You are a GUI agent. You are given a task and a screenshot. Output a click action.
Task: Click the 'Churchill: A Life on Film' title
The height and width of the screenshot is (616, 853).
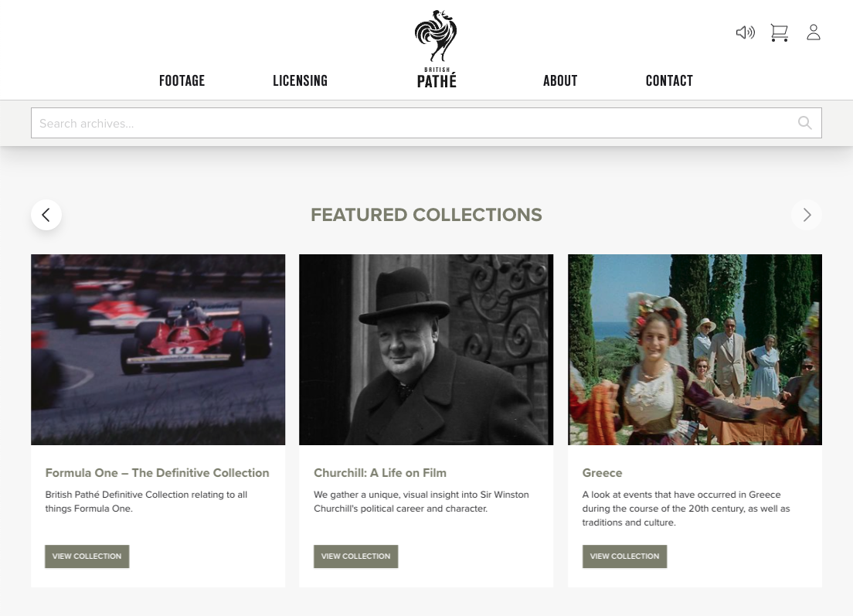point(380,473)
